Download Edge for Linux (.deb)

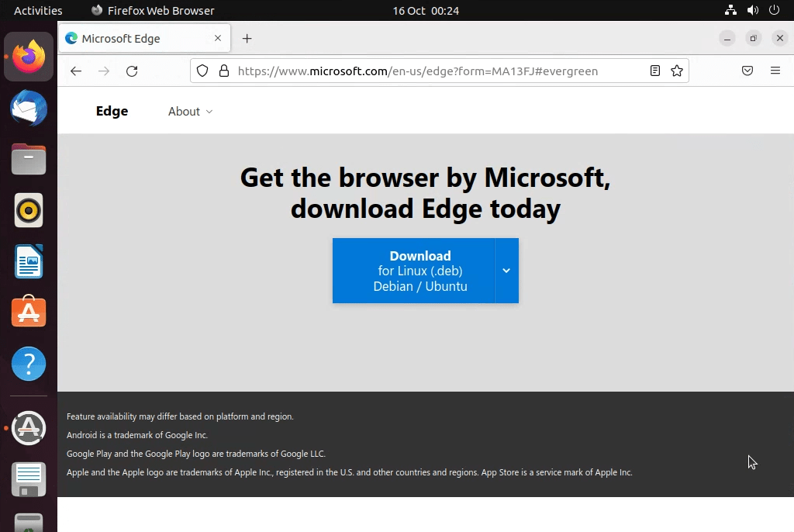point(414,271)
